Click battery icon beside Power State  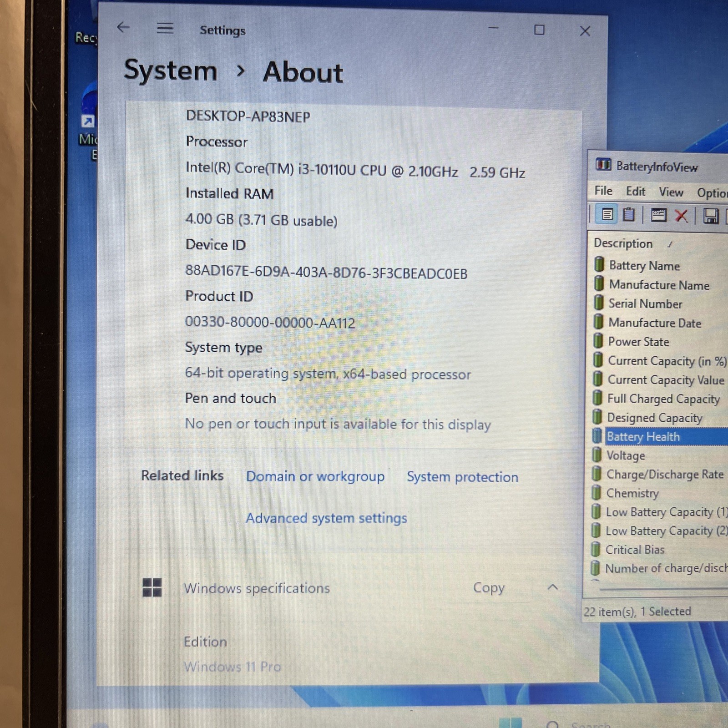[598, 341]
